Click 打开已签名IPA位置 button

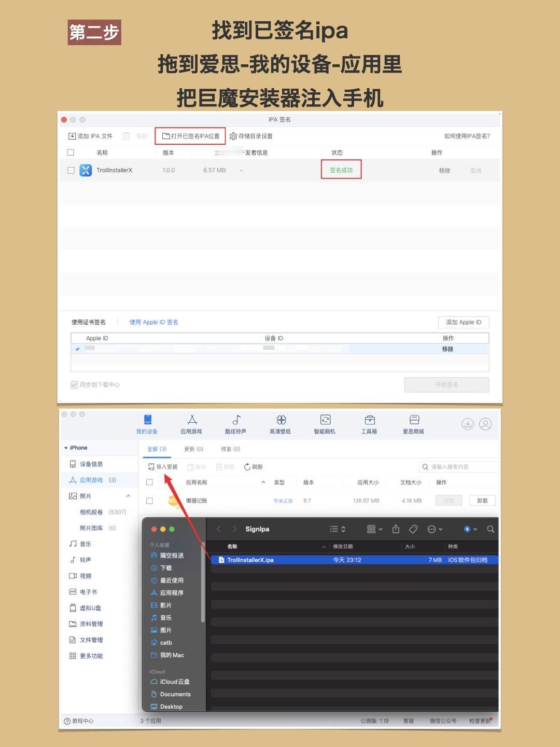pos(191,136)
